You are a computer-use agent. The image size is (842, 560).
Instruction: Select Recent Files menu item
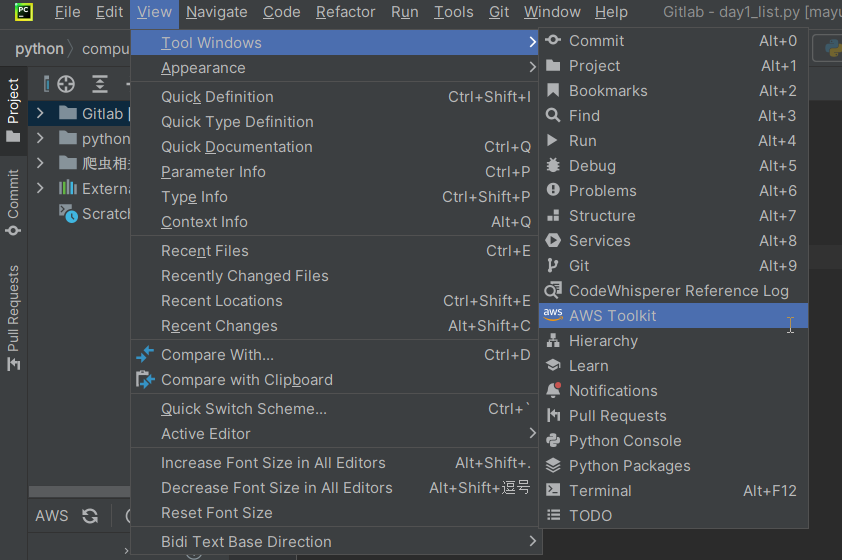(x=334, y=251)
